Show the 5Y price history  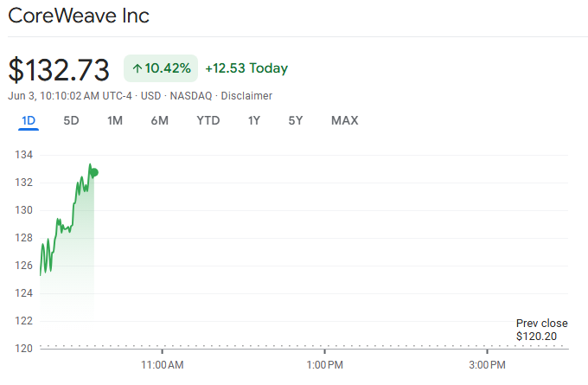296,120
